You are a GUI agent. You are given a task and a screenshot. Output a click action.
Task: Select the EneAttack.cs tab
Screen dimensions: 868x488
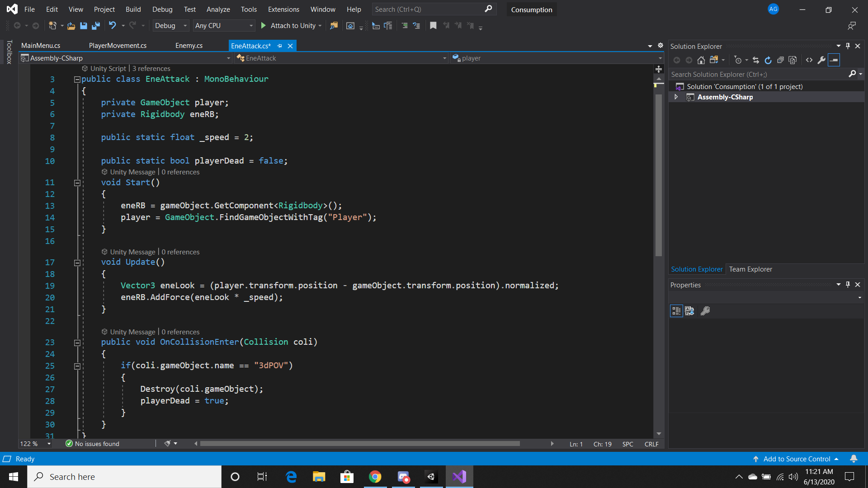click(251, 45)
